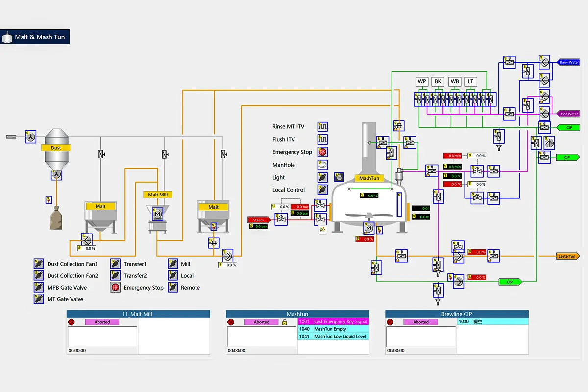Viewport: 588px width, 392px height.
Task: Click the 0 l/min red flow setpoint value
Action: pos(452,156)
